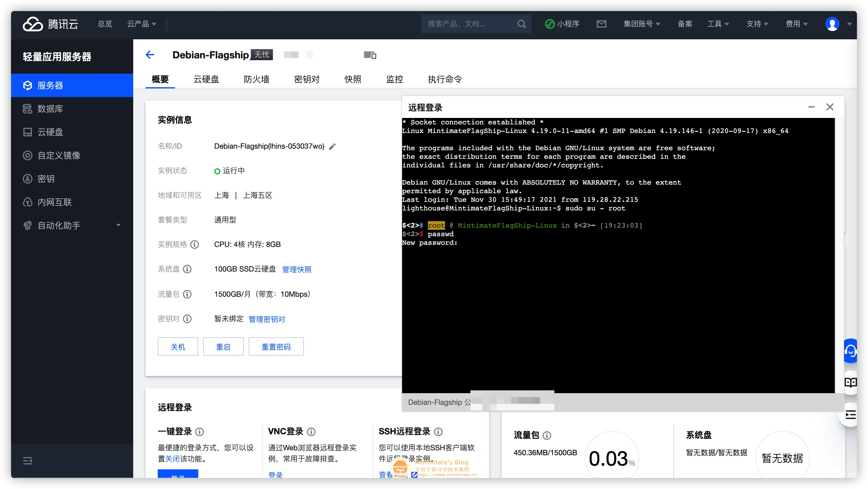This screenshot has width=868, height=489.
Task: Show info for 一键登录
Action: (x=200, y=432)
